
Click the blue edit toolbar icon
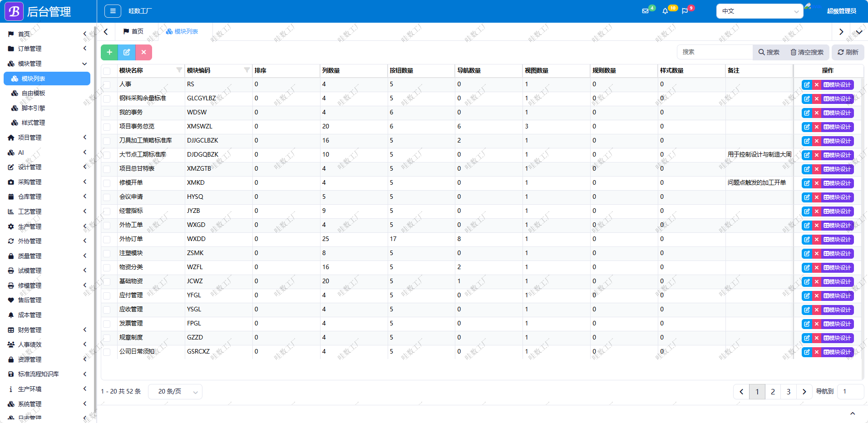pyautogui.click(x=127, y=52)
